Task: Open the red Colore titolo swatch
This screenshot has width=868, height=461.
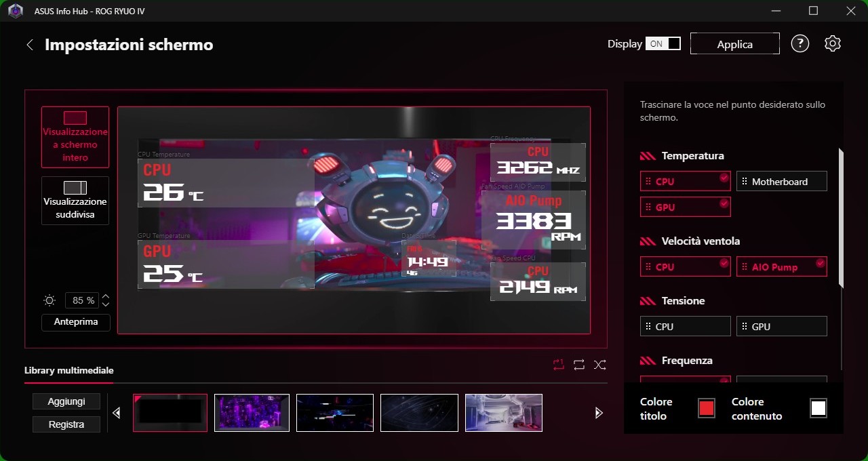Action: tap(707, 408)
